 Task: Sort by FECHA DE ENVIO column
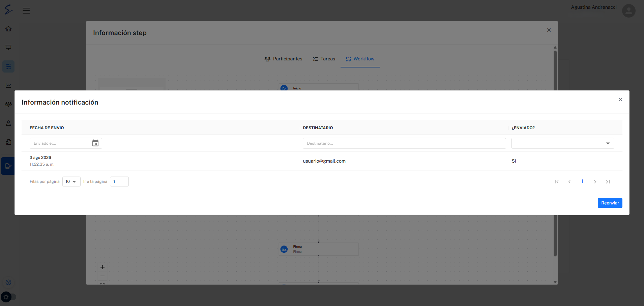pyautogui.click(x=47, y=128)
